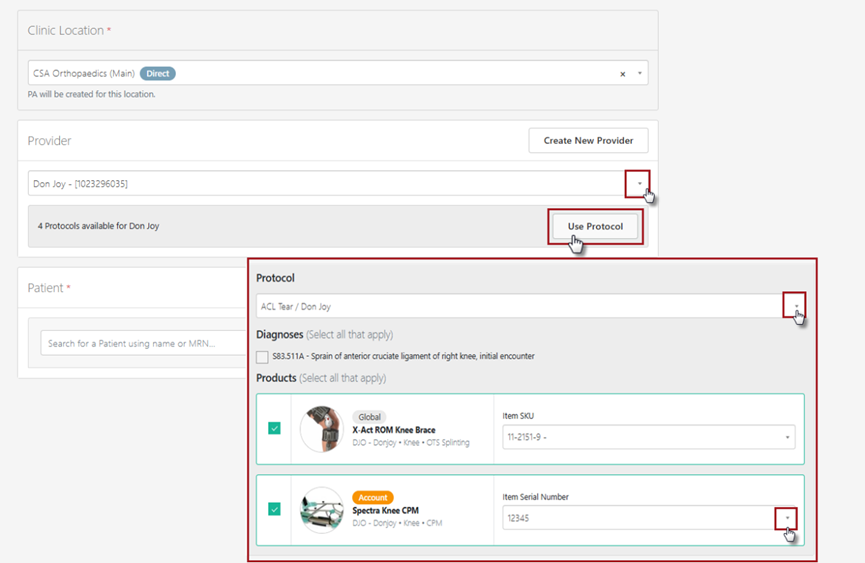
Task: Click the Global badge on knee brace
Action: (370, 417)
